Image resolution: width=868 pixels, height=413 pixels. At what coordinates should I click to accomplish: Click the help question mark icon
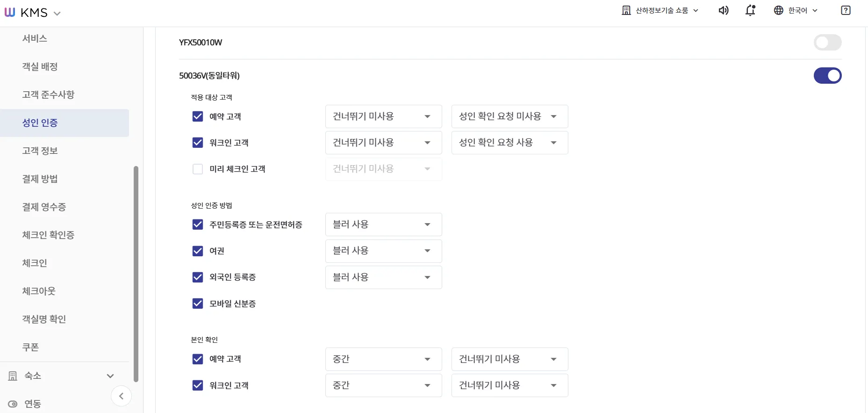tap(846, 11)
